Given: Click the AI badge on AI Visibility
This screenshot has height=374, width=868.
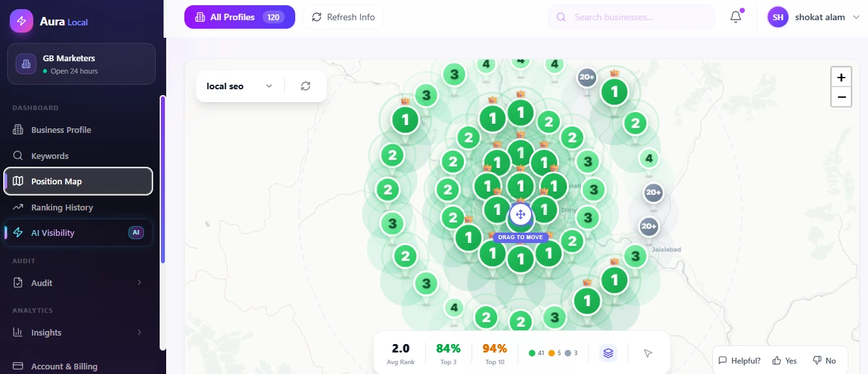Looking at the screenshot, I should (136, 233).
